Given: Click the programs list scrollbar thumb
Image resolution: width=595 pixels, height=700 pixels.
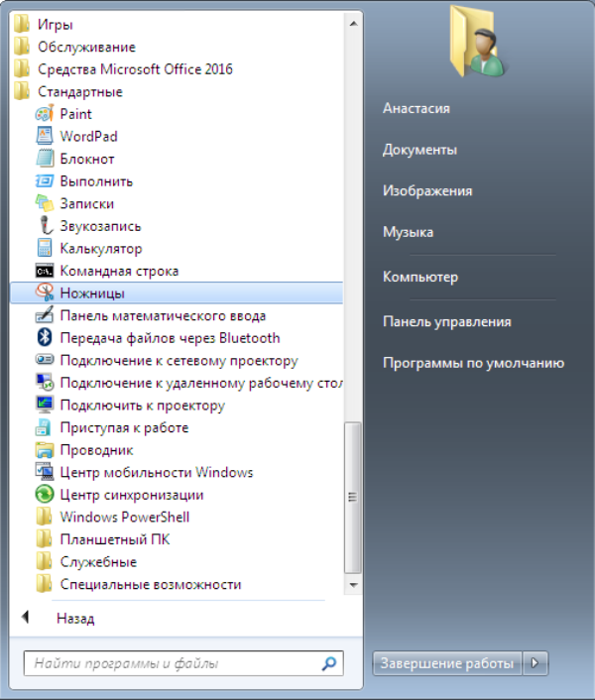Looking at the screenshot, I should 353,498.
